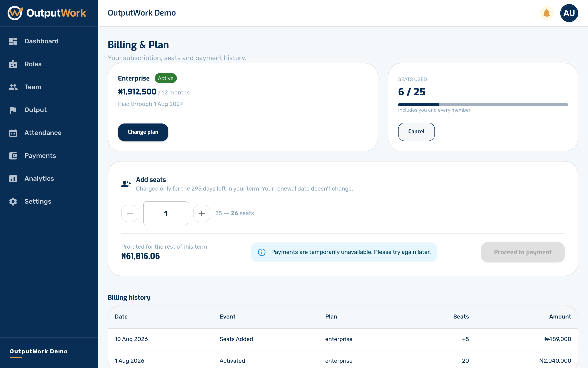Click the Proceed to payment button
The image size is (588, 368).
click(523, 252)
